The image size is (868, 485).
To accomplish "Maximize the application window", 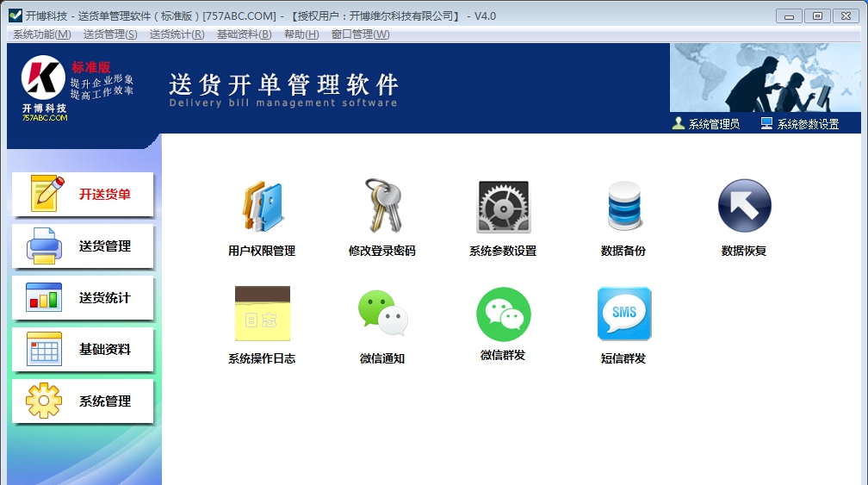I will 817,16.
